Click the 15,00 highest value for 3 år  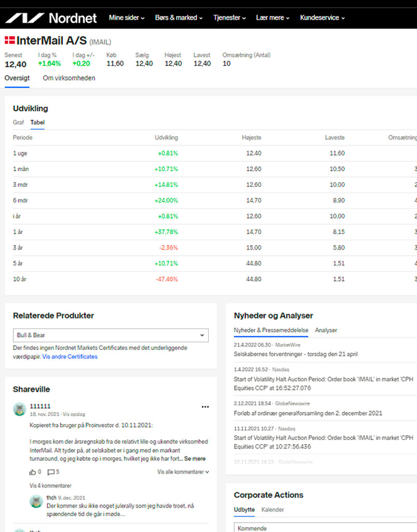253,248
